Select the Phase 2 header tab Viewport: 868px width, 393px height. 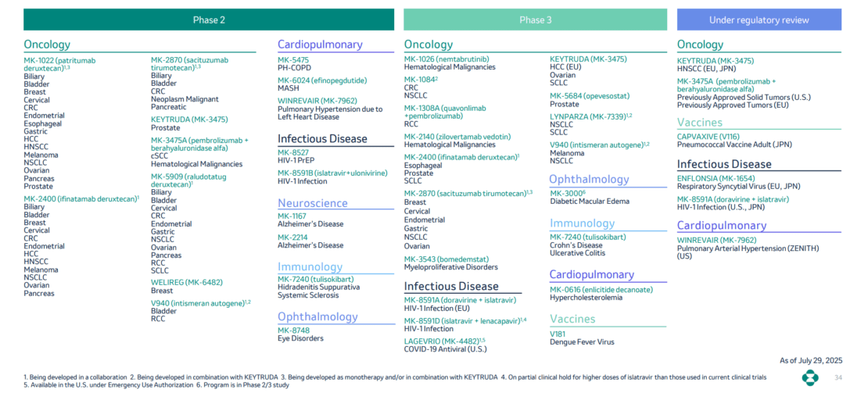(x=209, y=20)
